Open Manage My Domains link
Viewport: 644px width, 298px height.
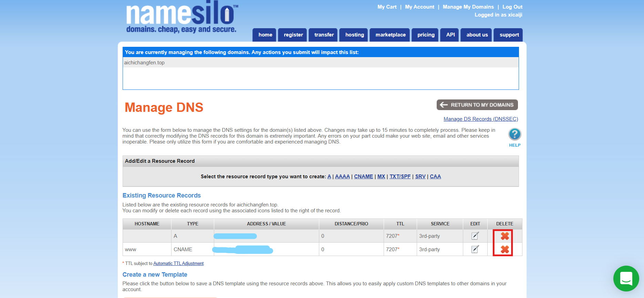[x=468, y=7]
